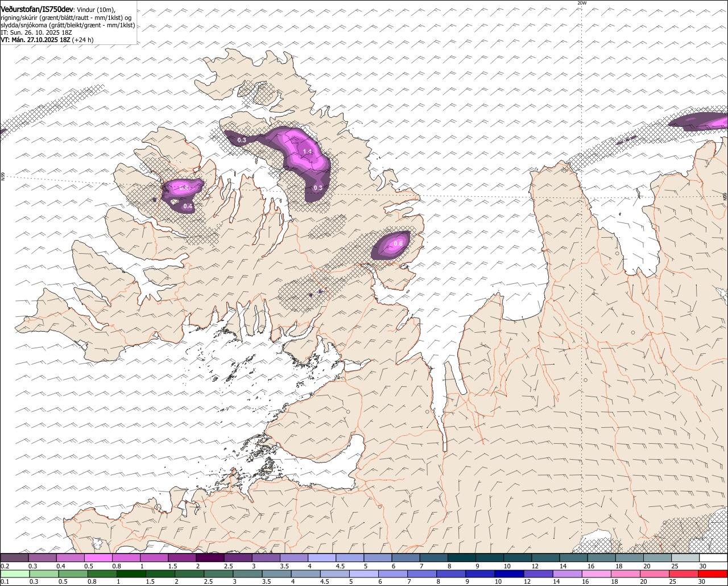Image resolution: width=728 pixels, height=586 pixels.
Task: Choose the 9 blue swatch in lower row
Action: click(x=480, y=573)
